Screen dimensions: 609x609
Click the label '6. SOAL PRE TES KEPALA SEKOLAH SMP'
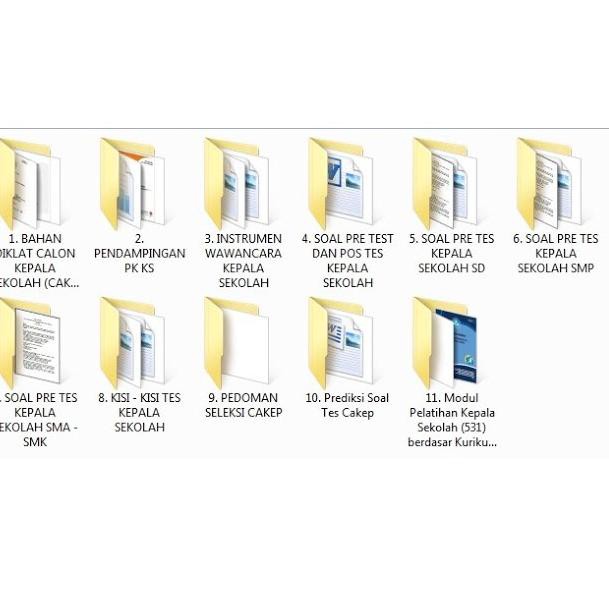coord(556,253)
